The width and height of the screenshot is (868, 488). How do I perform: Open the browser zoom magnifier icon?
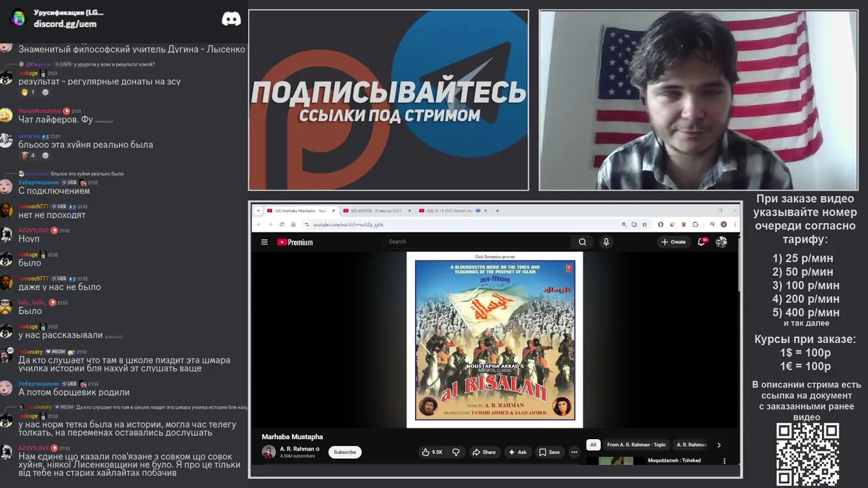coord(624,224)
